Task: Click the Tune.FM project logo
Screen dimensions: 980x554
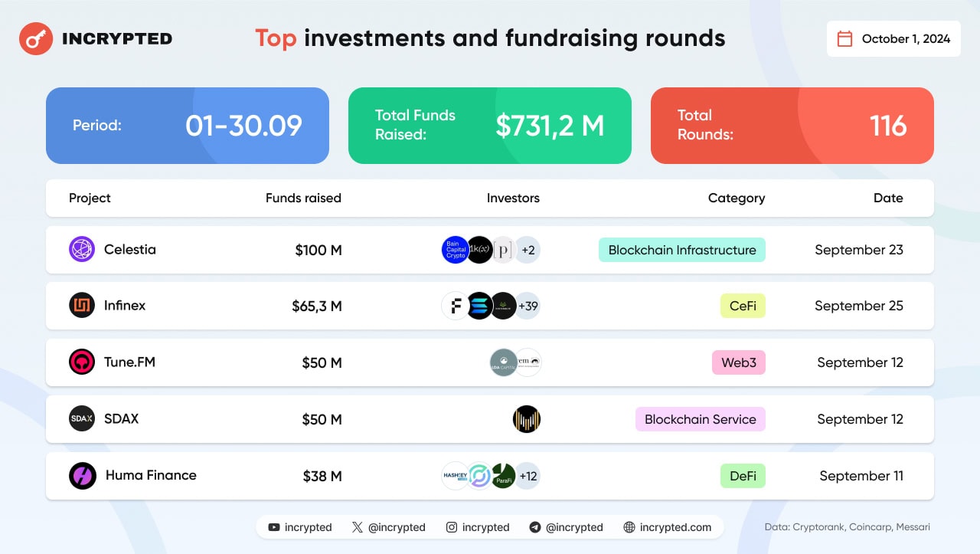Action: (82, 362)
